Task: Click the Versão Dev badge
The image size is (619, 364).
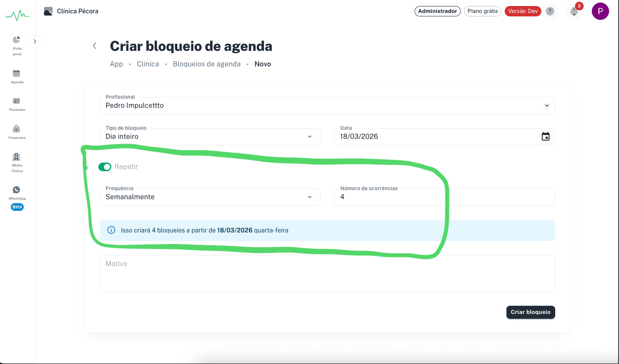Action: coord(523,11)
